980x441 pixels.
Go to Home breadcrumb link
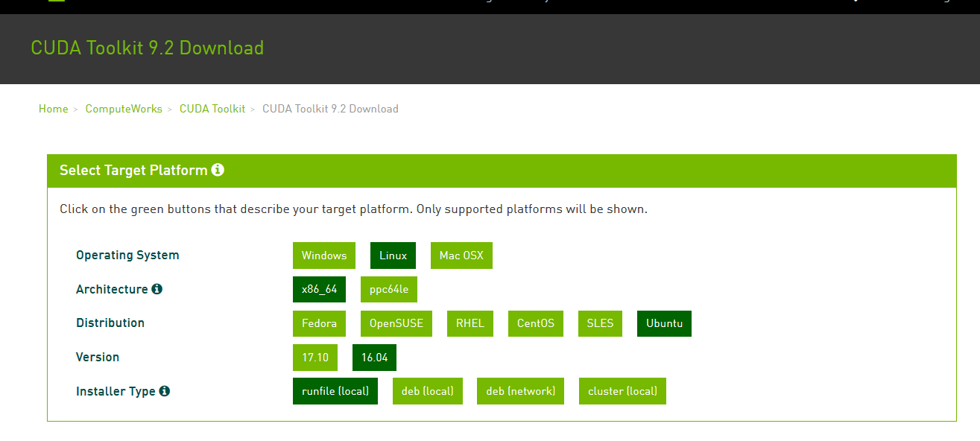pyautogui.click(x=54, y=109)
